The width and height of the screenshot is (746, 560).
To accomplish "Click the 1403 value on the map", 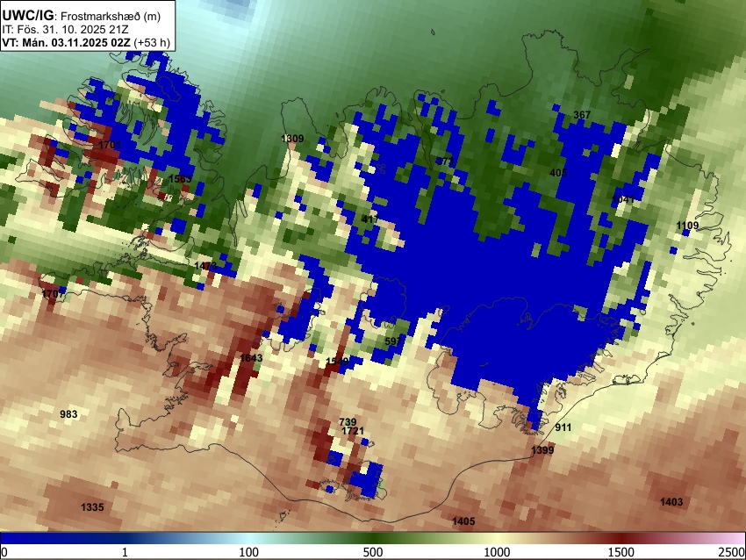I will tap(671, 501).
